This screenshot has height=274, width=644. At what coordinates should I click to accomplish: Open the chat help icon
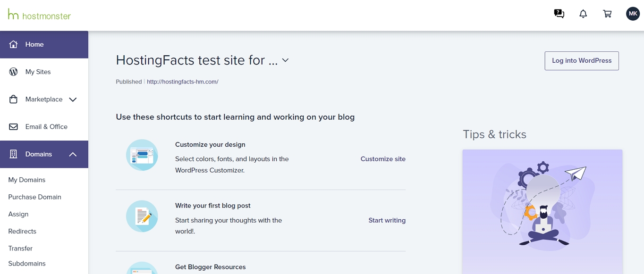(559, 14)
